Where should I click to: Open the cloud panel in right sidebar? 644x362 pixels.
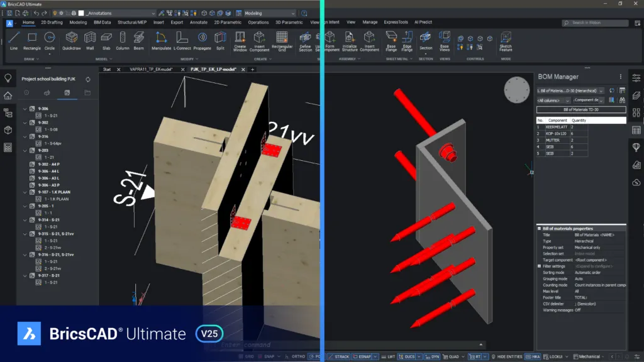pos(636,182)
